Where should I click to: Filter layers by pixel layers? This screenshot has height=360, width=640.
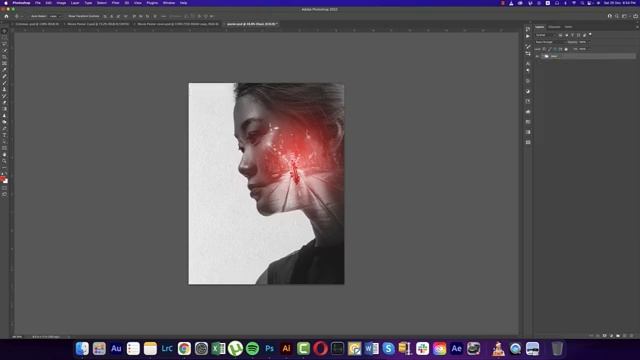coord(560,35)
